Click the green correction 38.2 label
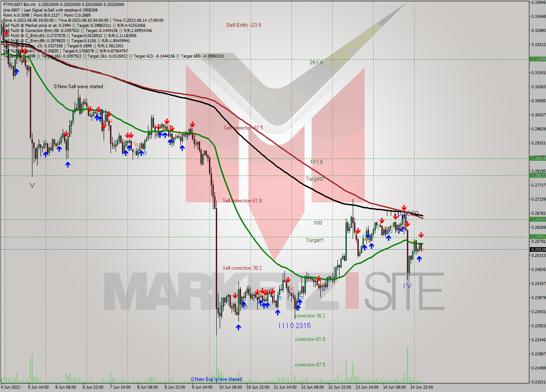This screenshot has width=546, height=392. click(310, 316)
